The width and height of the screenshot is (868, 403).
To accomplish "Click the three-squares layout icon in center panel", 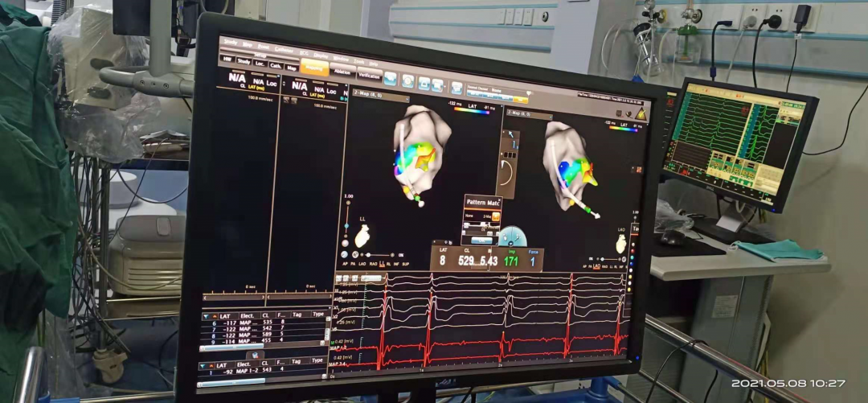I will pos(510,155).
